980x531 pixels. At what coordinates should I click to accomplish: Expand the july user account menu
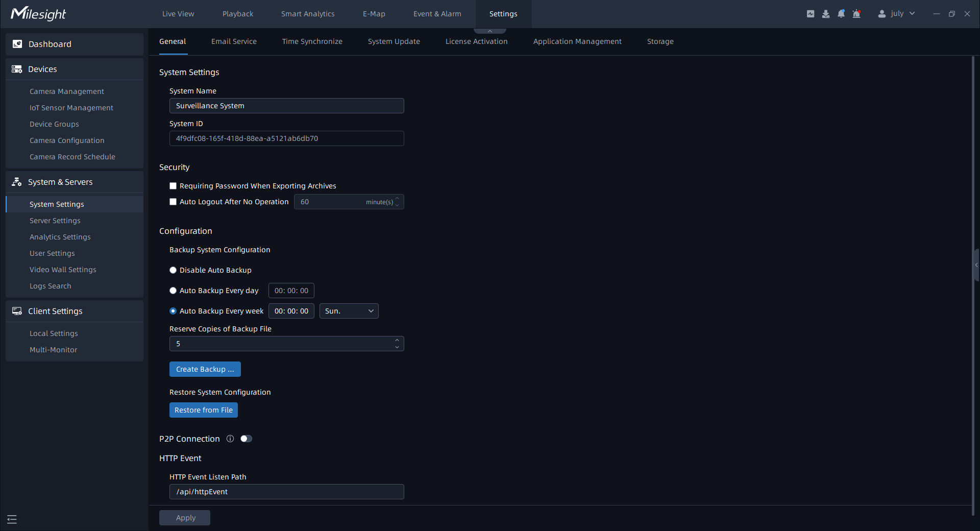[912, 14]
